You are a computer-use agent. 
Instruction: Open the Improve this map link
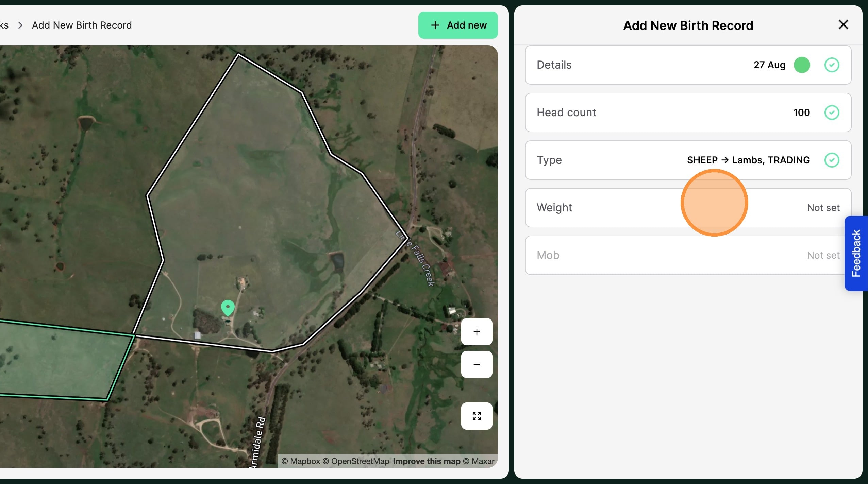pyautogui.click(x=427, y=461)
